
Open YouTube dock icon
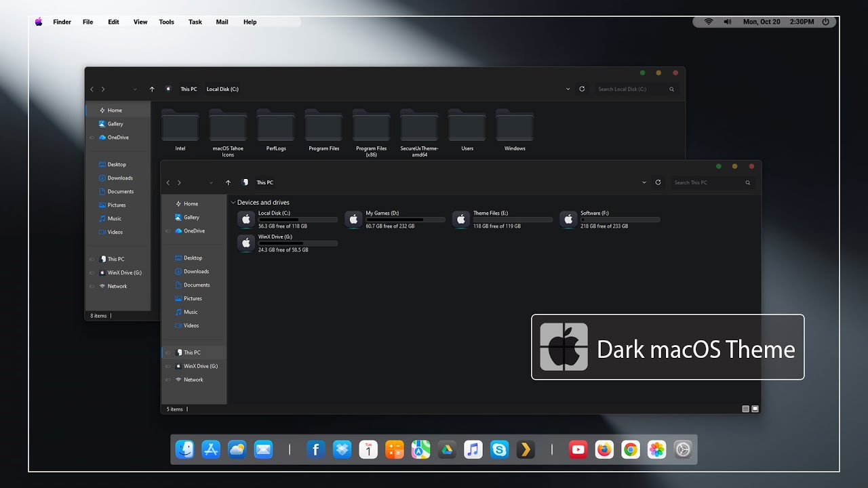click(578, 449)
